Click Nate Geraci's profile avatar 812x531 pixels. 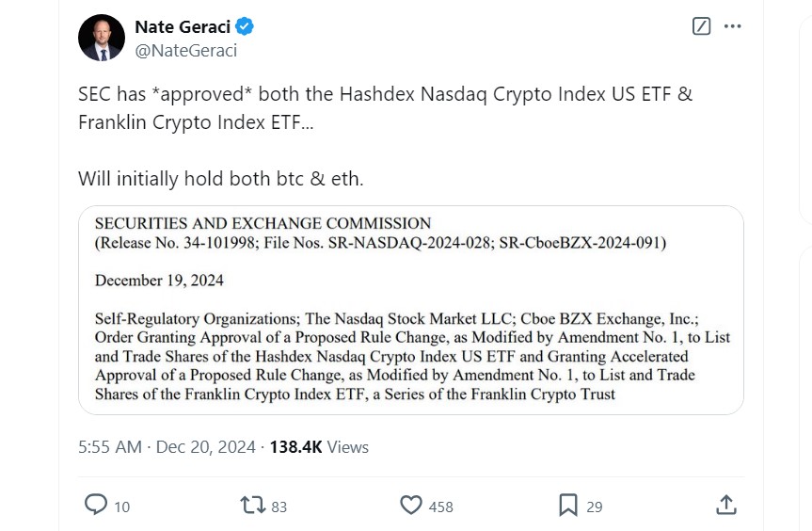click(x=102, y=38)
